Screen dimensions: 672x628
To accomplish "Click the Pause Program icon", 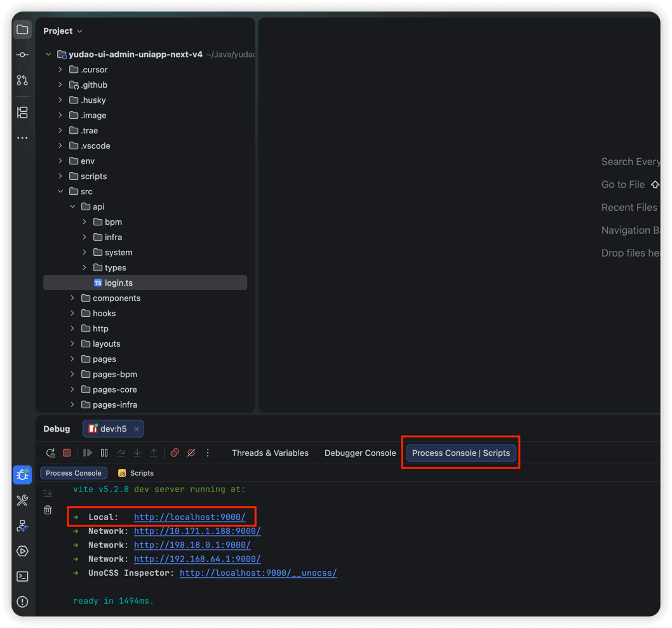I will pos(104,453).
